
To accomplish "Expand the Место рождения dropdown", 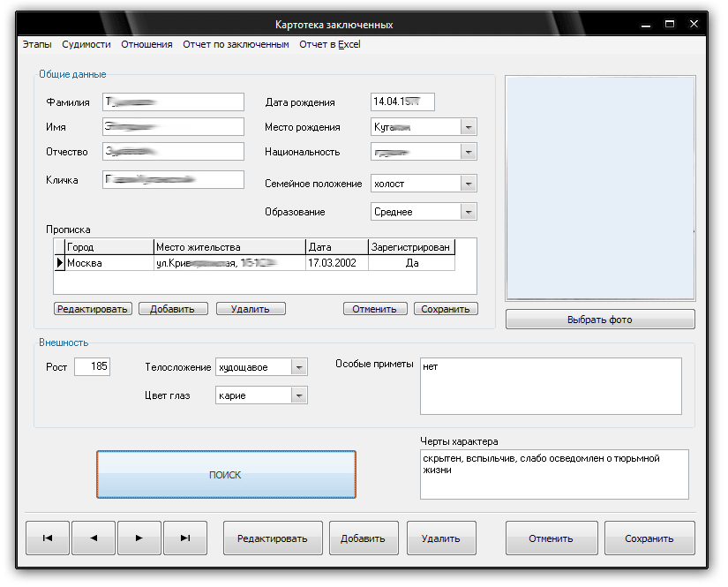I will (469, 127).
